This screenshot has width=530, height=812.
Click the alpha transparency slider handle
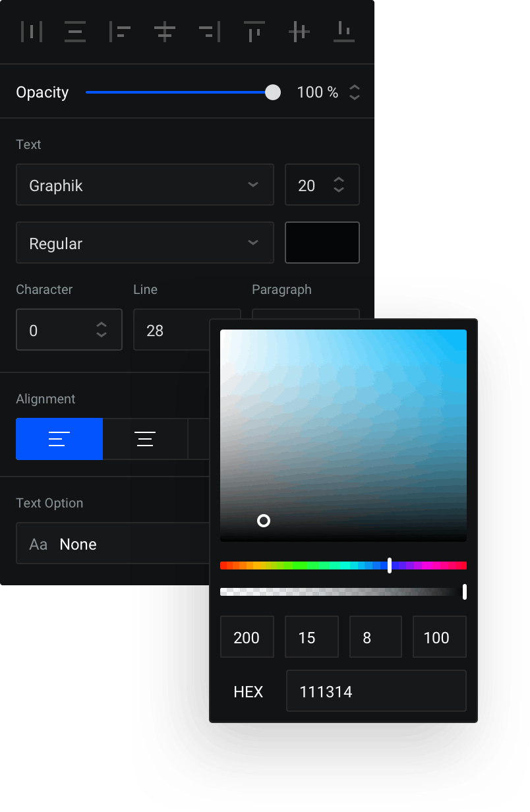pos(465,592)
